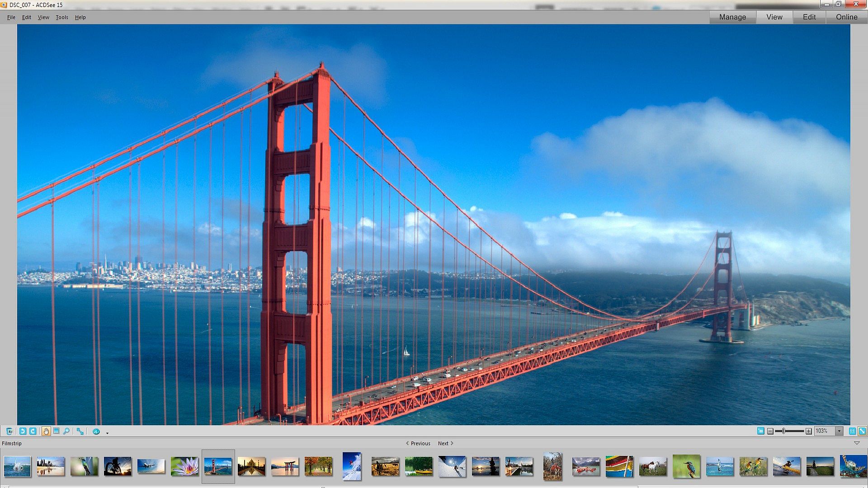Click the full screen arrows icon
This screenshot has width=868, height=488.
(x=80, y=431)
